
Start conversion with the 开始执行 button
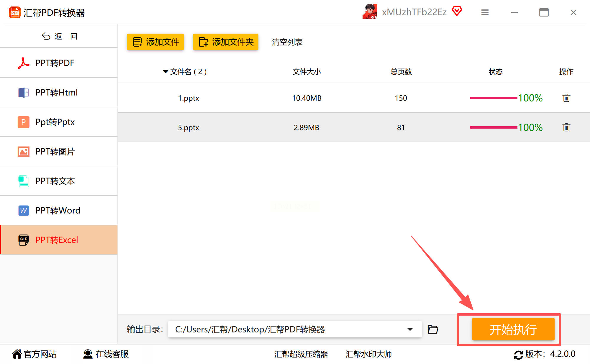pyautogui.click(x=513, y=329)
